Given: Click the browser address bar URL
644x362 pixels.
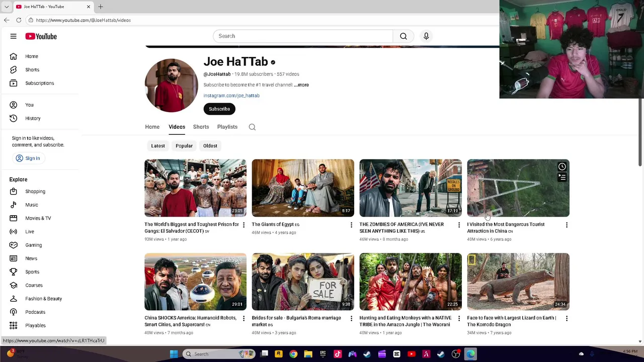Looking at the screenshot, I should [x=84, y=20].
